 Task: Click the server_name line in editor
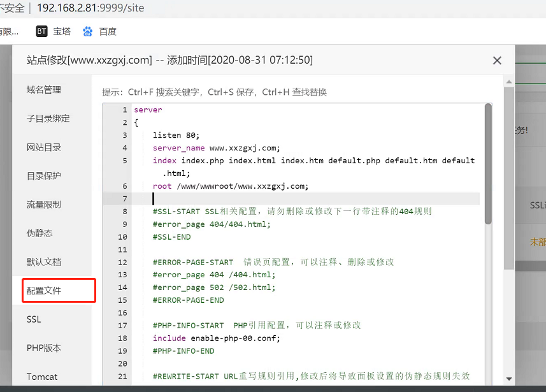point(216,148)
